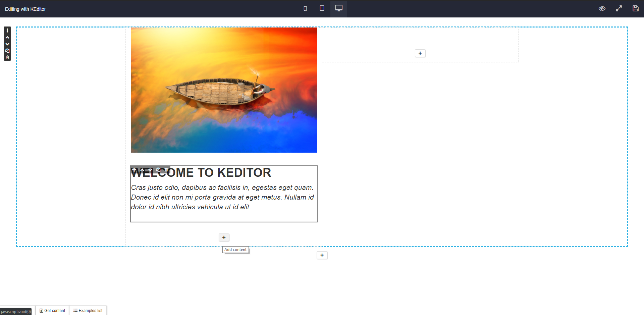Toggle preview mode with the eye icon
This screenshot has width=644, height=315.
(x=602, y=8)
